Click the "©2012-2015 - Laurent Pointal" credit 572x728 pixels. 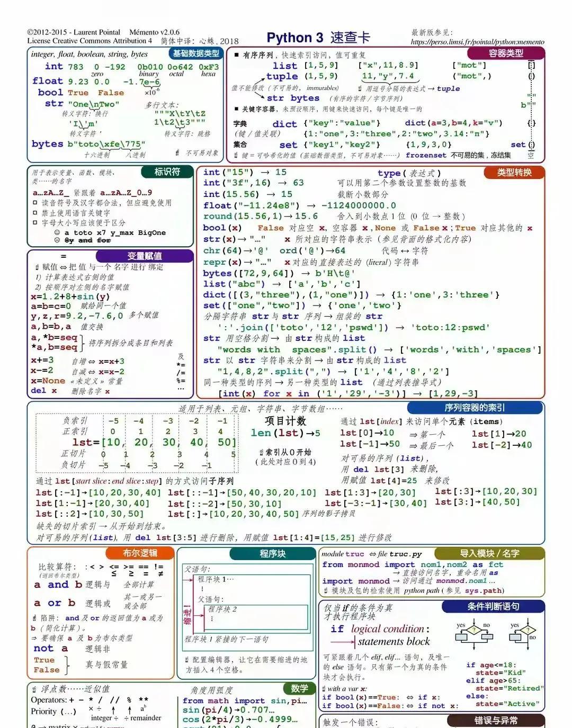[74, 32]
